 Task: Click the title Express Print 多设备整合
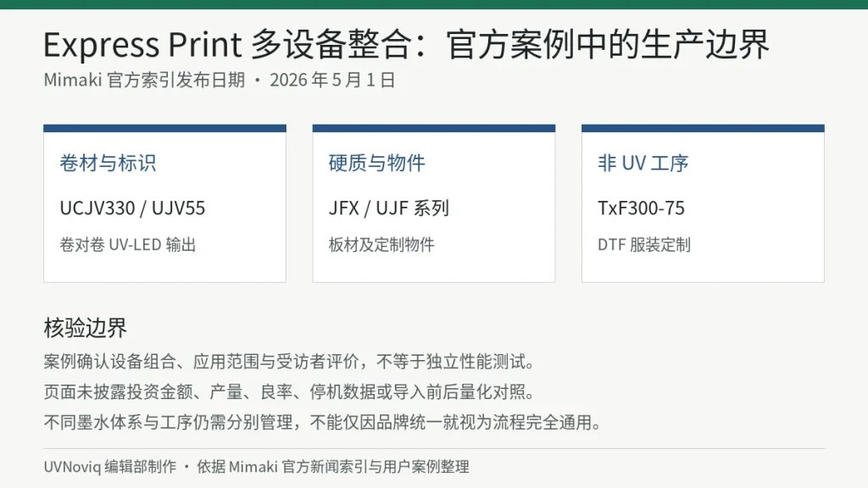(x=407, y=45)
